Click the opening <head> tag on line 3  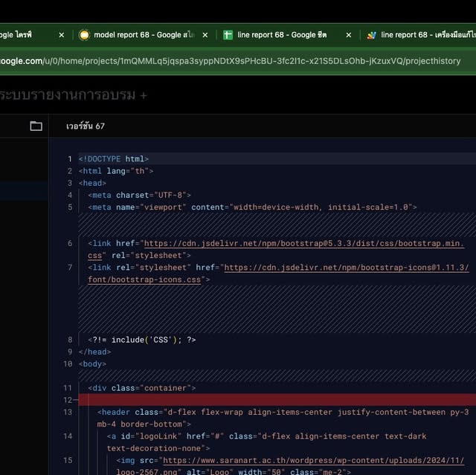pyautogui.click(x=92, y=183)
